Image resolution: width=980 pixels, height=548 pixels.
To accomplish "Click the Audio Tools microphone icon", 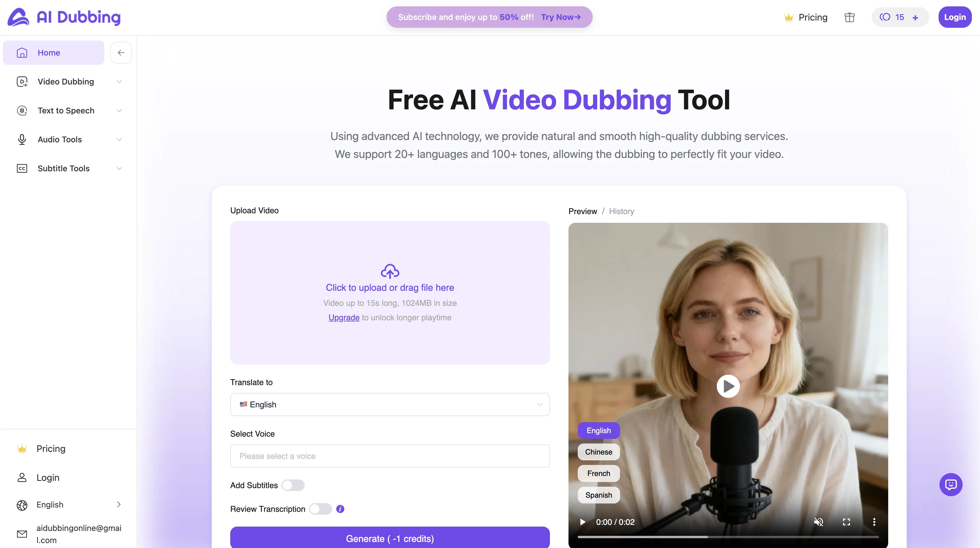I will tap(22, 139).
